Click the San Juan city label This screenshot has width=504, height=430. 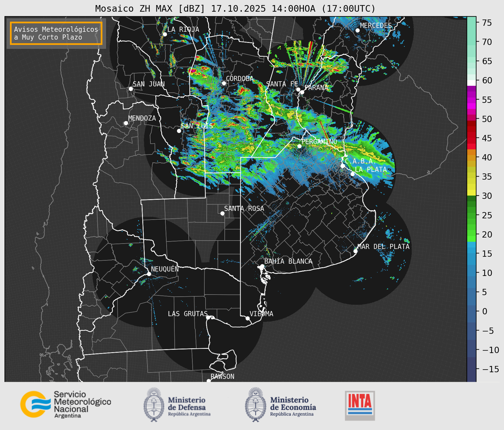point(148,84)
